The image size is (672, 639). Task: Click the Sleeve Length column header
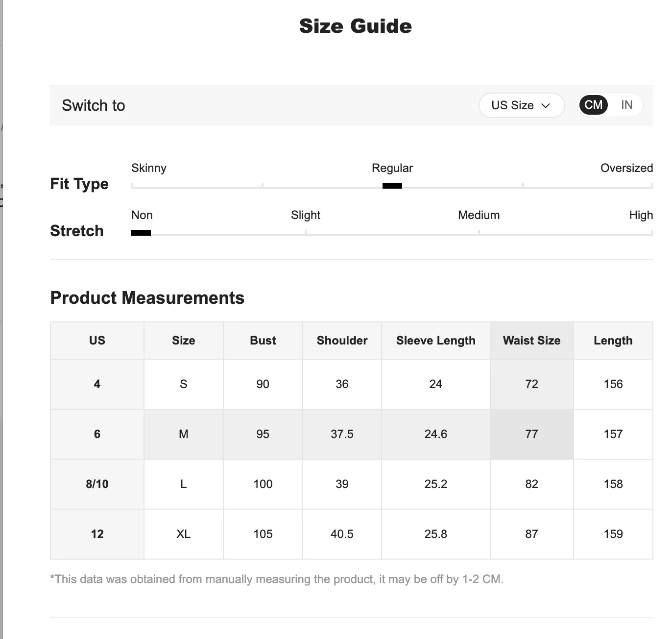[x=435, y=341]
